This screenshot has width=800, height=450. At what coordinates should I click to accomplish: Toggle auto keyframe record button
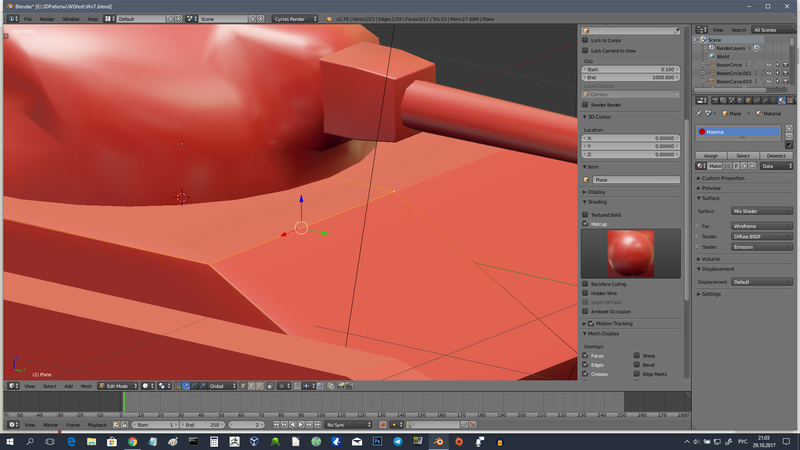pyautogui.click(x=383, y=424)
